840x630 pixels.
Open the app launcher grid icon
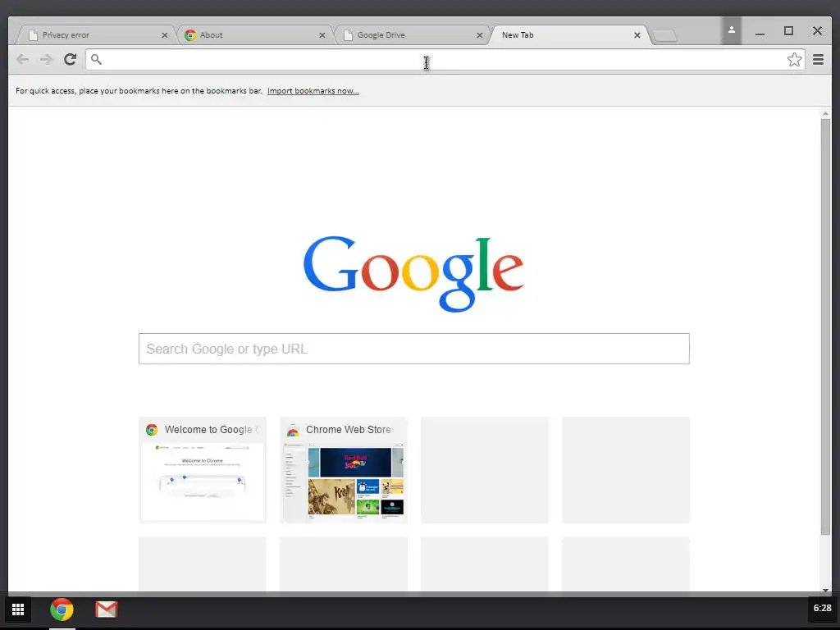tap(18, 609)
